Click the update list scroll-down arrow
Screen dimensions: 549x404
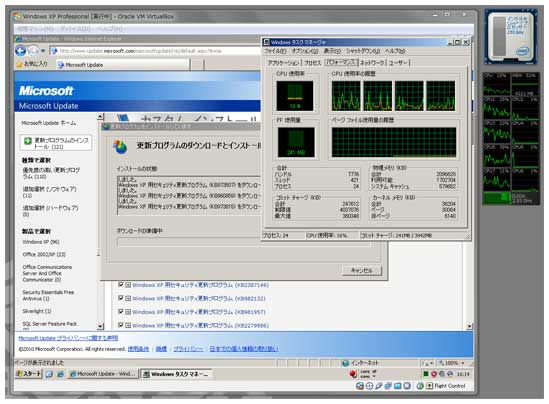click(x=470, y=326)
